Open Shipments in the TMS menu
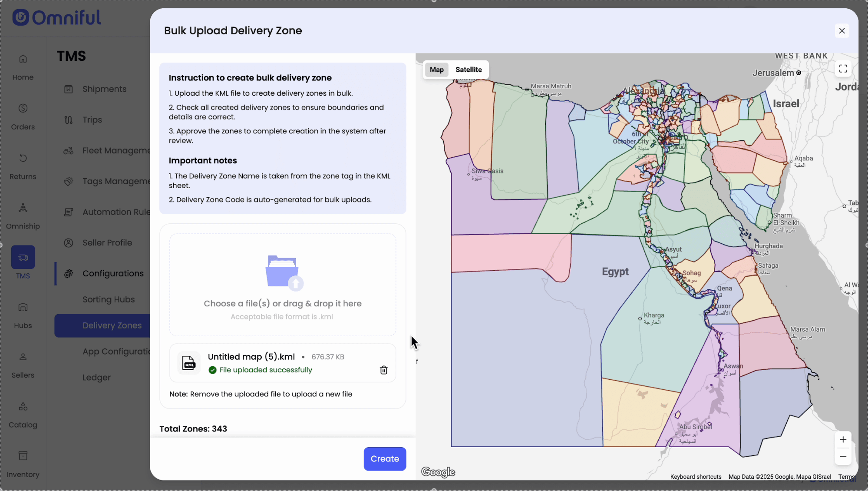 pyautogui.click(x=104, y=89)
